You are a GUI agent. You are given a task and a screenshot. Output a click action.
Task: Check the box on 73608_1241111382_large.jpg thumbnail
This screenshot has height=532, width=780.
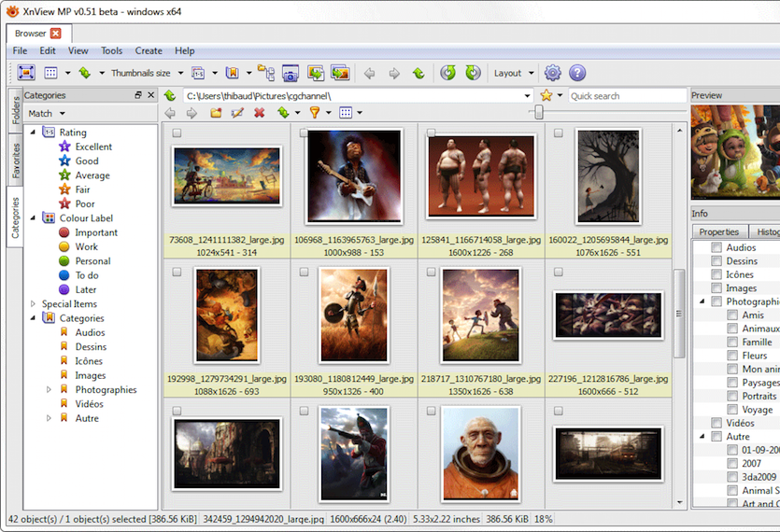pyautogui.click(x=177, y=133)
